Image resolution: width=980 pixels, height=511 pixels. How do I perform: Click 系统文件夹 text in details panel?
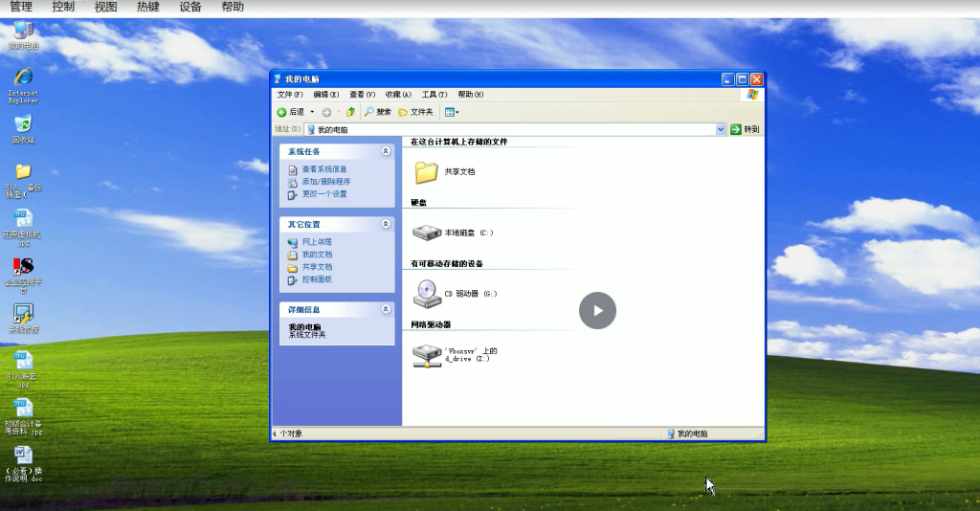coord(307,335)
